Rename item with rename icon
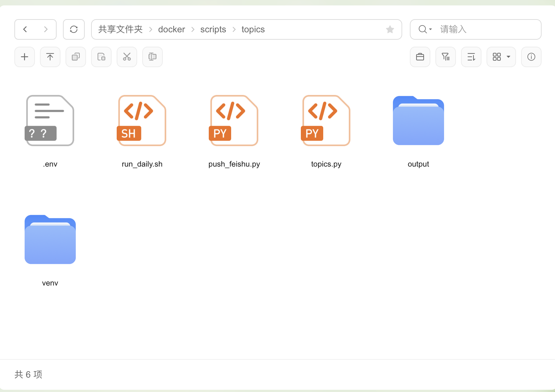This screenshot has width=555, height=392. [152, 57]
